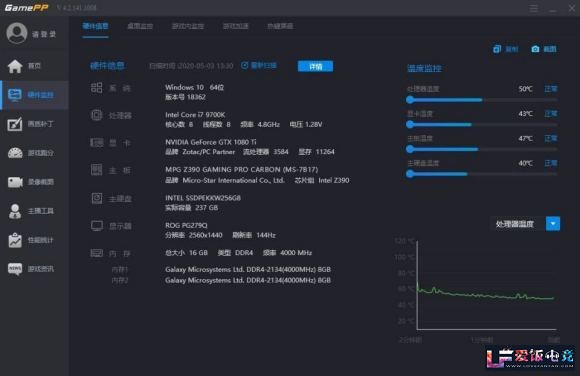Open the image patch brush icon
Screen dimensions: 580x376
click(x=15, y=124)
